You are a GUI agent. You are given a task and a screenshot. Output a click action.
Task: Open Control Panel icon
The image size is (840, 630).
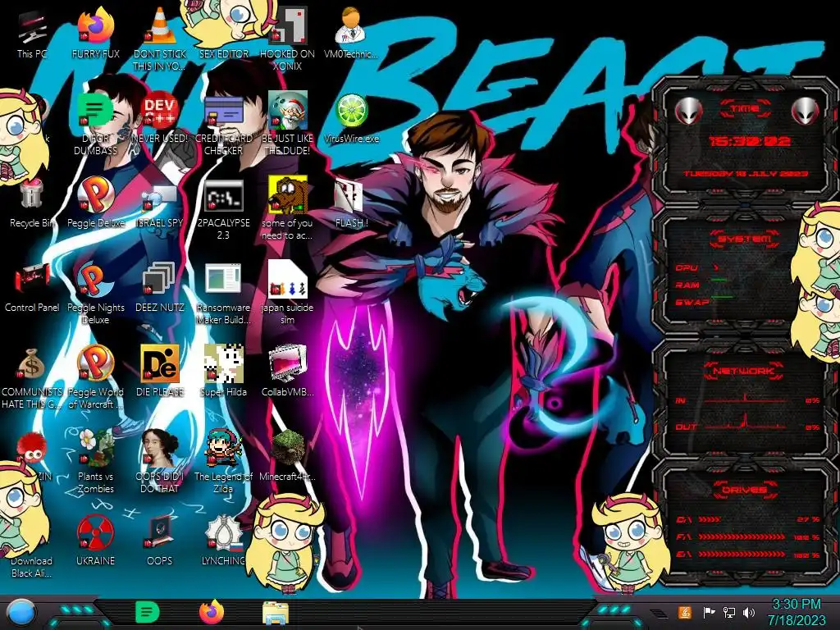(x=32, y=287)
